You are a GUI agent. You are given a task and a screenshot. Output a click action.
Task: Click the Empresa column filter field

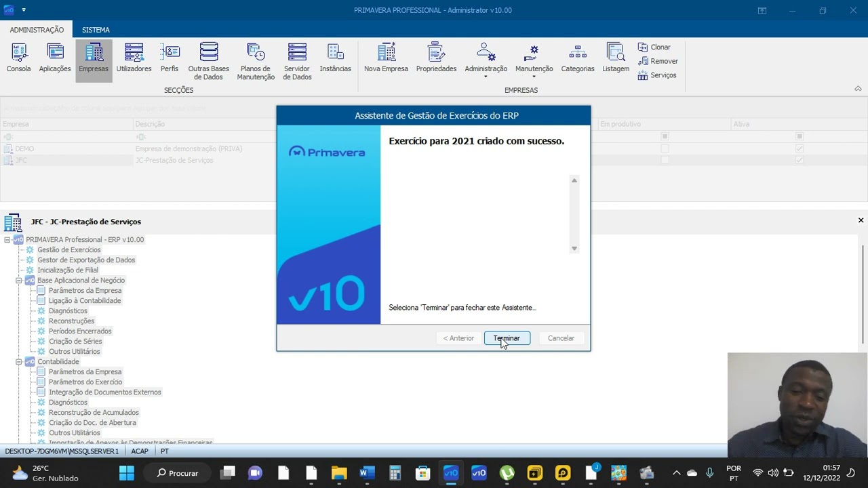pos(66,136)
